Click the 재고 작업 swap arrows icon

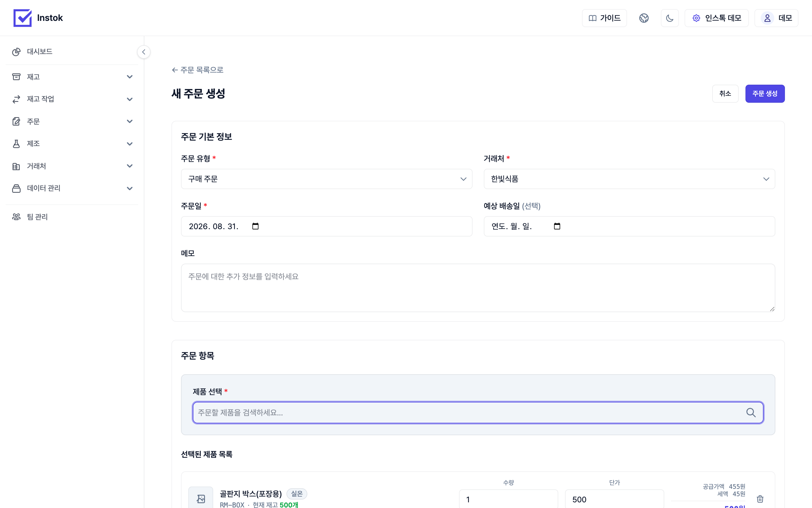[16, 99]
